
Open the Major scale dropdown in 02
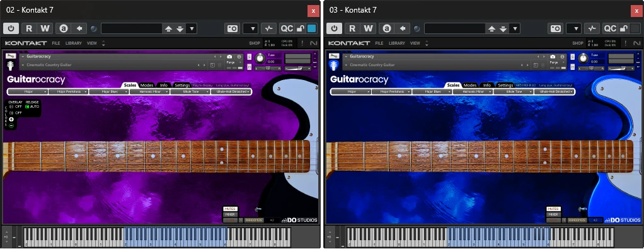28,91
